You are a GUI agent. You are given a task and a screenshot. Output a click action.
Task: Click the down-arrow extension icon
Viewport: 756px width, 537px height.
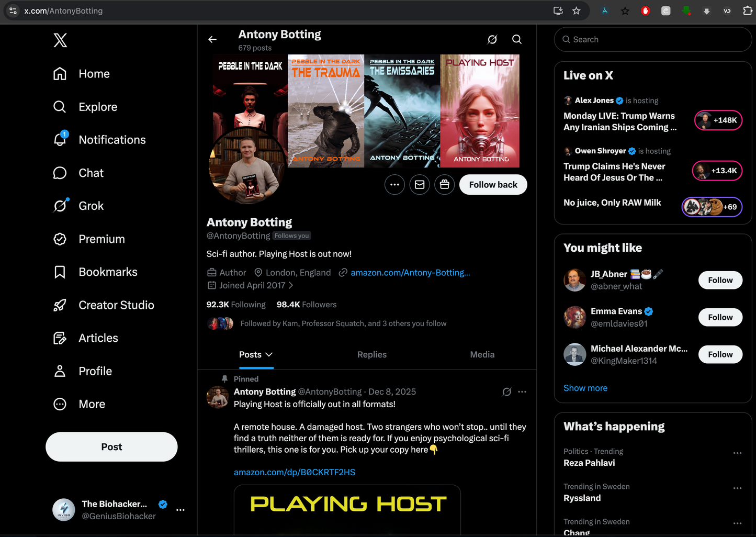pyautogui.click(x=707, y=10)
